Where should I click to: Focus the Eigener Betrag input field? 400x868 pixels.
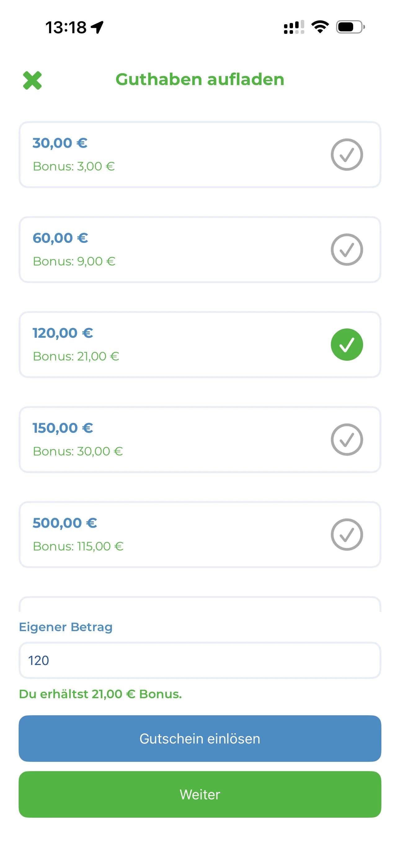200,660
